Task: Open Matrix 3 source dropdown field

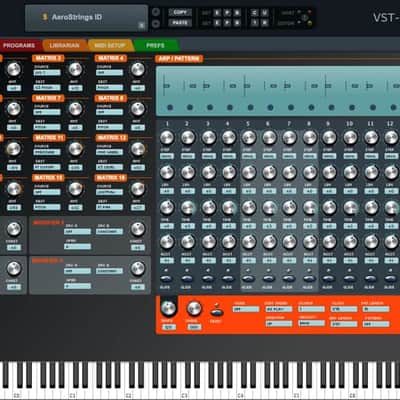Action: (47, 73)
